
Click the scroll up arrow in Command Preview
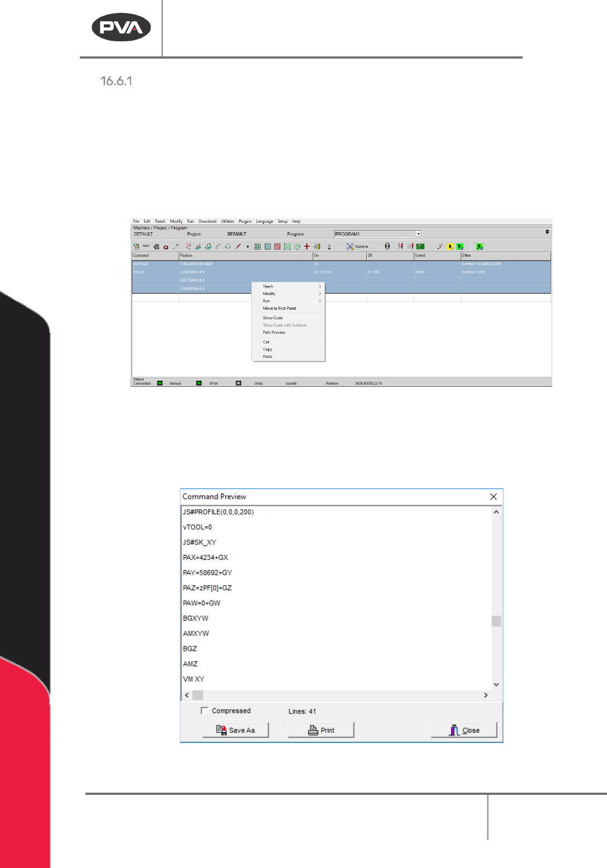point(496,512)
